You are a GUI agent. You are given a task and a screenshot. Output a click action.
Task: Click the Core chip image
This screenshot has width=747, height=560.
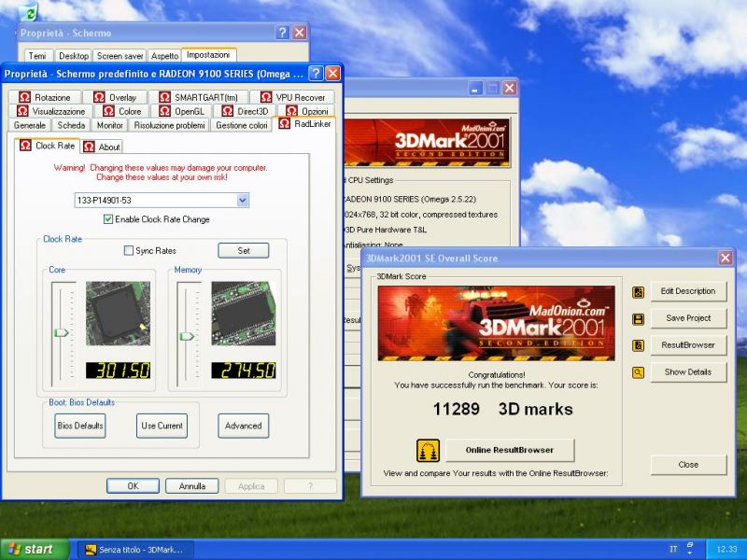coord(118,313)
